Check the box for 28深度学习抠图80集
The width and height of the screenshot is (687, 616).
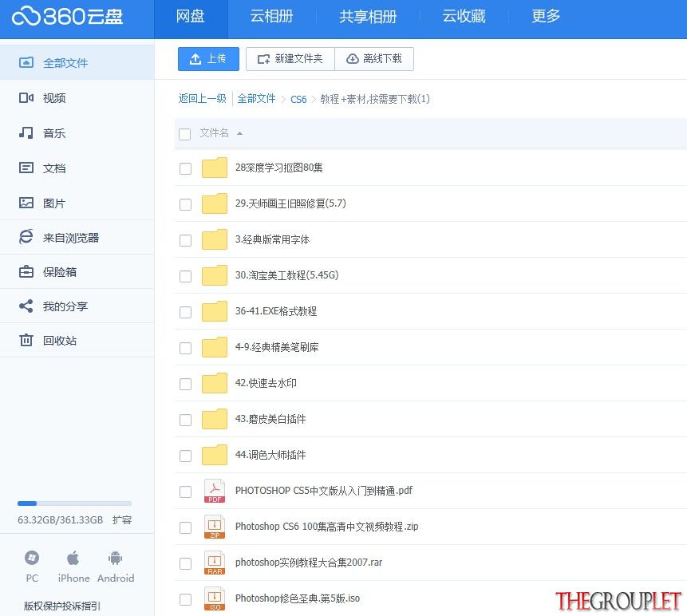click(185, 168)
